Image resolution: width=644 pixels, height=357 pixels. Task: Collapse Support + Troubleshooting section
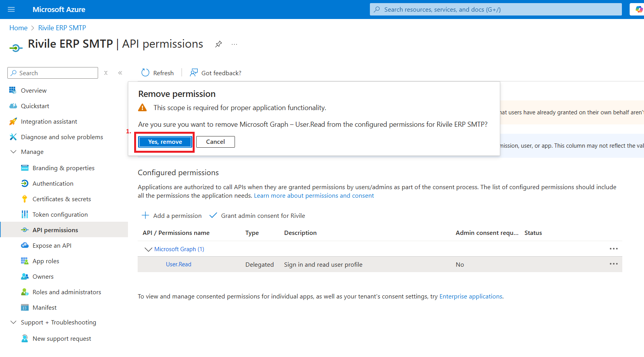(13, 322)
